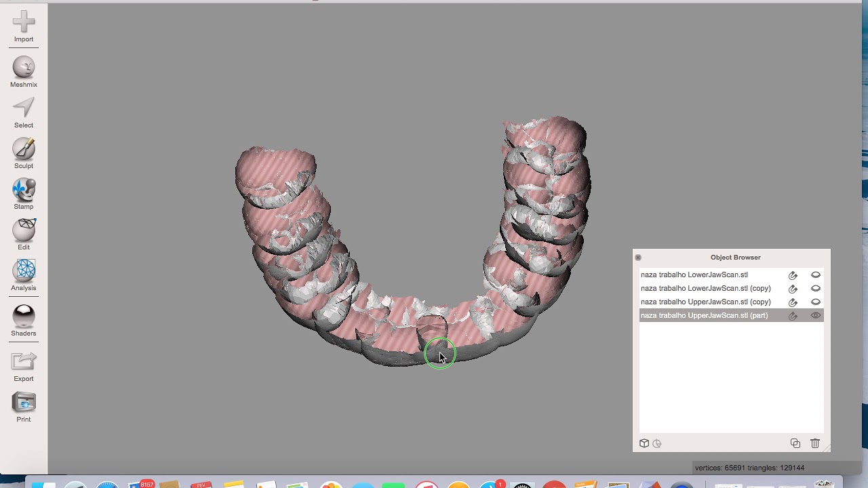Viewport: 868px width, 488px height.
Task: Choose the Sculpt brush tool
Action: pos(24,153)
